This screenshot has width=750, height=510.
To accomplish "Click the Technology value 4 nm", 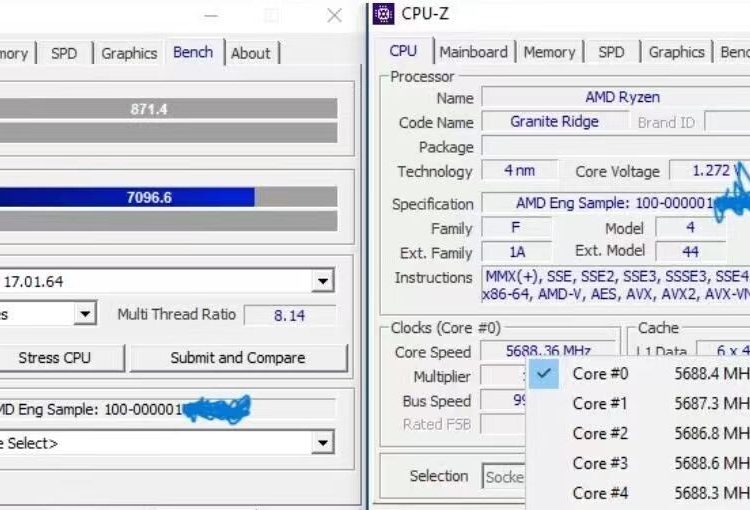I will [519, 170].
